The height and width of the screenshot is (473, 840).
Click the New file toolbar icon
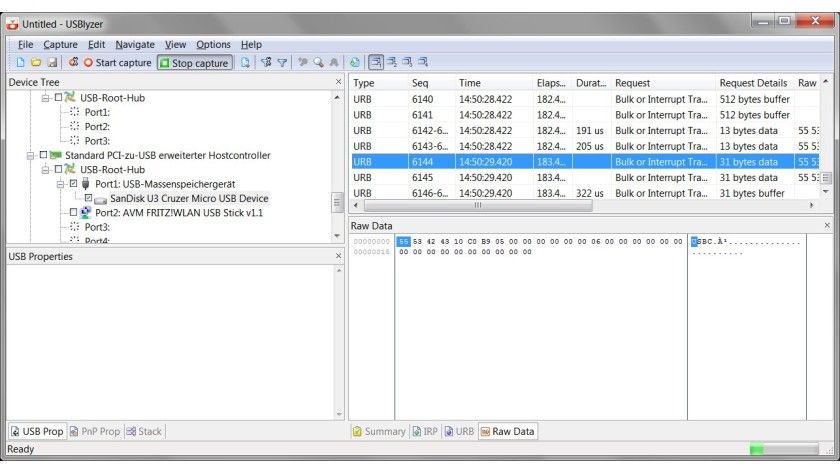[20, 63]
